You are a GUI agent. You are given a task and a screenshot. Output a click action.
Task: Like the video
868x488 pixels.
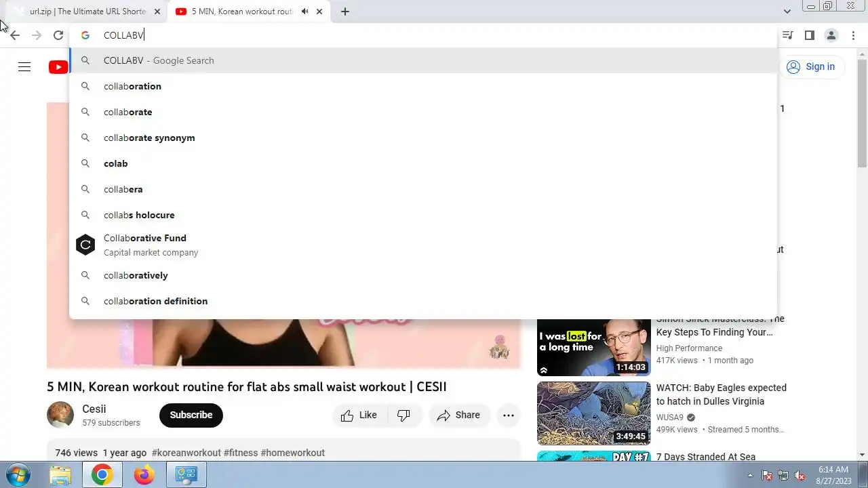click(x=359, y=415)
